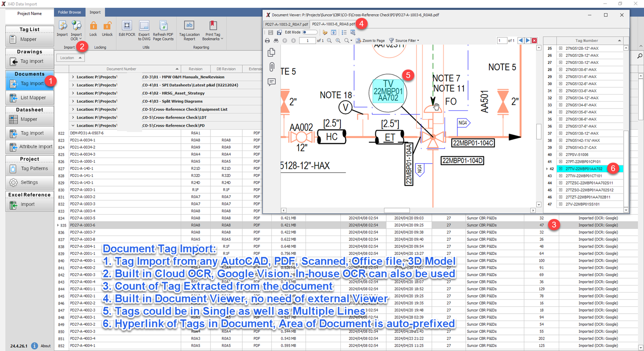Open Tag Location Report
This screenshot has width=644, height=351.
189,31
